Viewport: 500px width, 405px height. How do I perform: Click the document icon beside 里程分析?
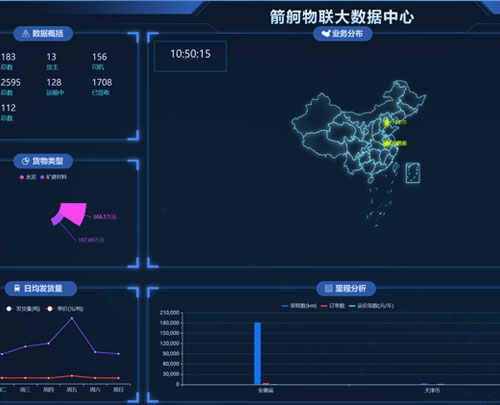[x=329, y=288]
